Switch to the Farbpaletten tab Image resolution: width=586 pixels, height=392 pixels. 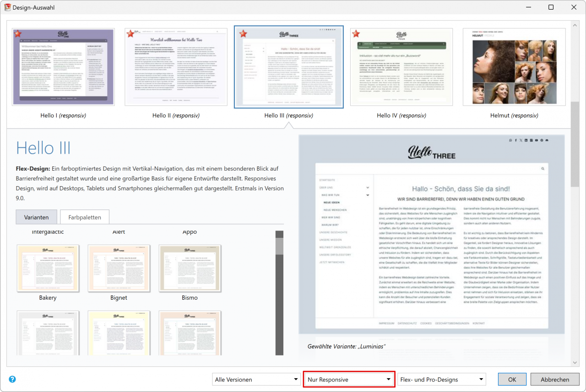(x=85, y=217)
